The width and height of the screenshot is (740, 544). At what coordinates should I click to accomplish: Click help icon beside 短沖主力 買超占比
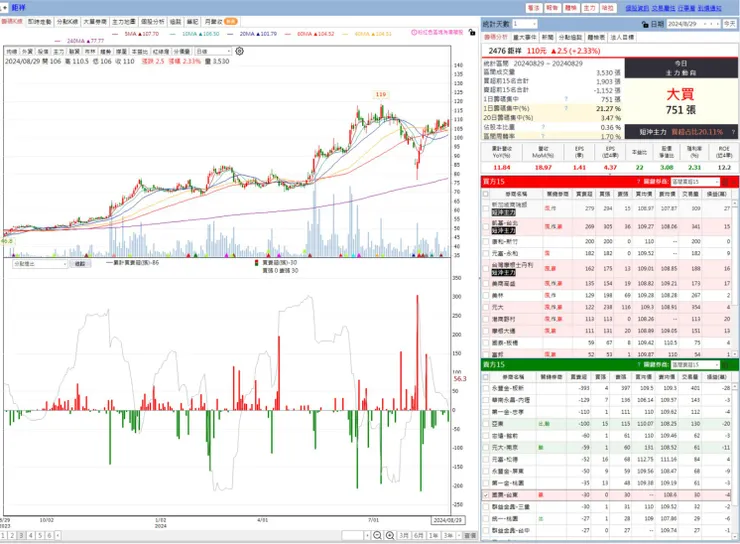[733, 132]
